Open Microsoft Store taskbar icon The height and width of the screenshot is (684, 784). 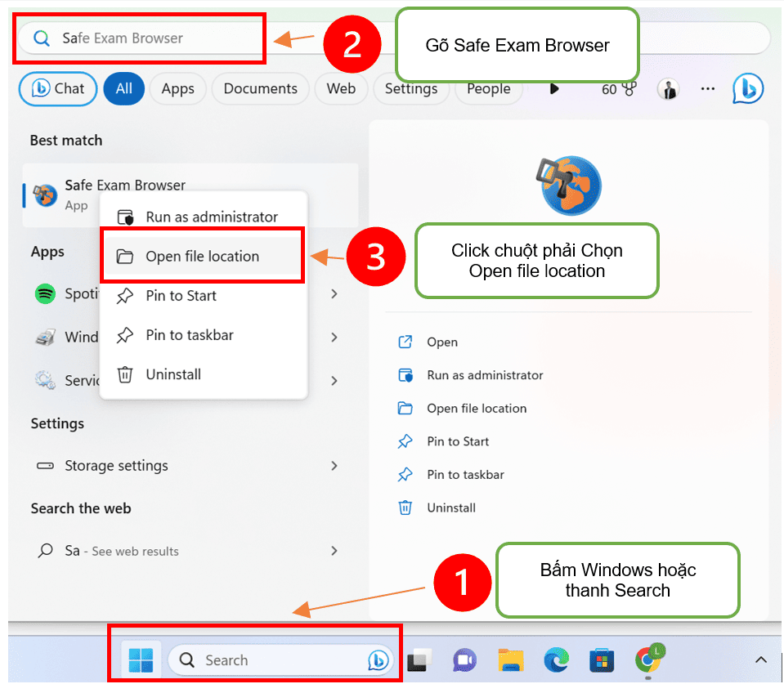point(603,659)
